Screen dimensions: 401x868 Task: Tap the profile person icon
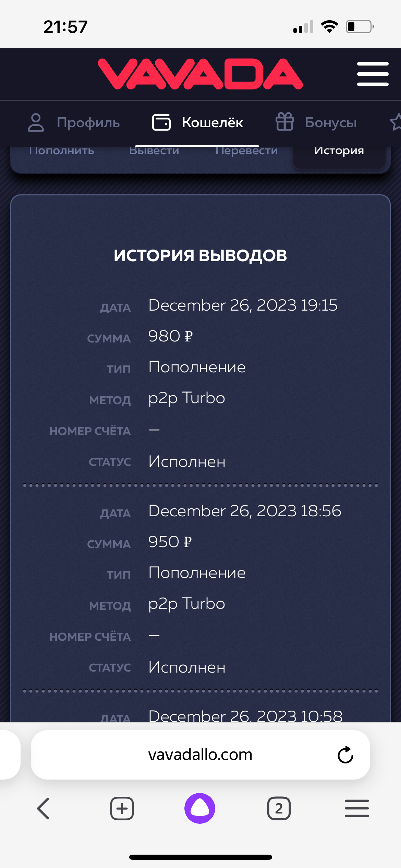36,122
